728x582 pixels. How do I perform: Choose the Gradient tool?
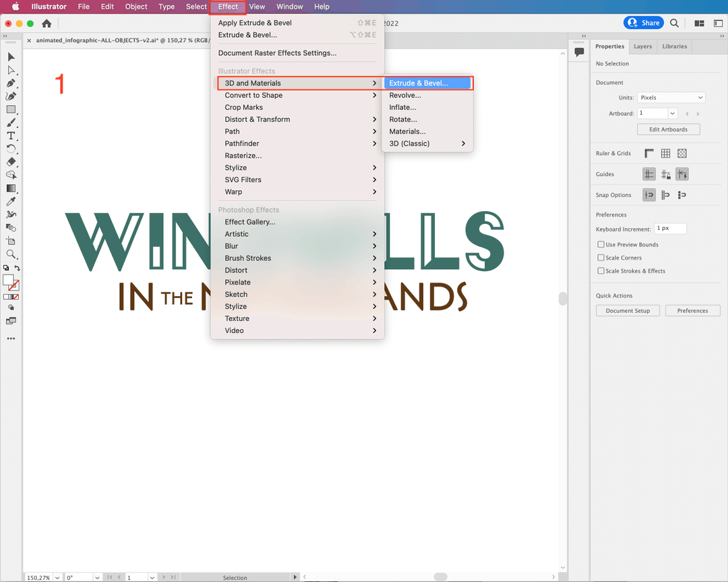click(11, 188)
